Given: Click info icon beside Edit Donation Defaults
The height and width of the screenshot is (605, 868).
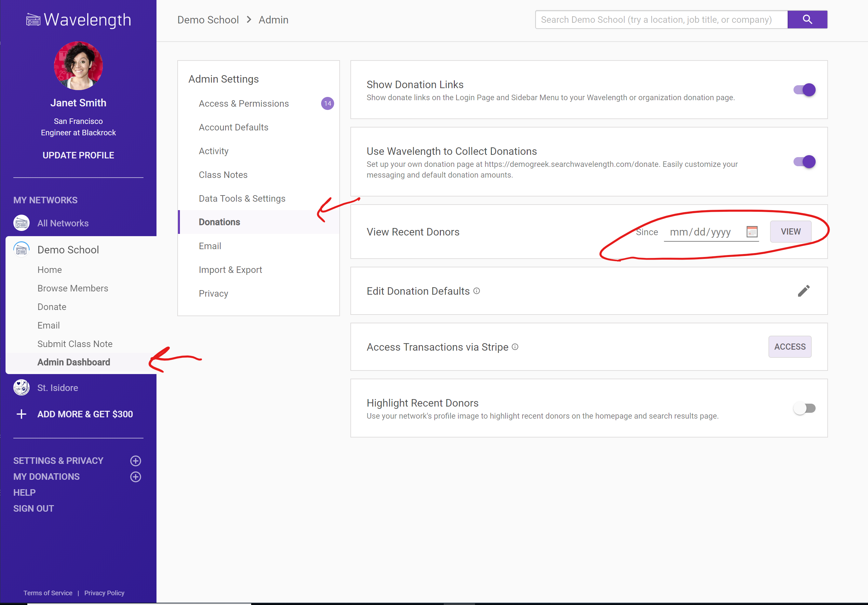Looking at the screenshot, I should (x=476, y=290).
